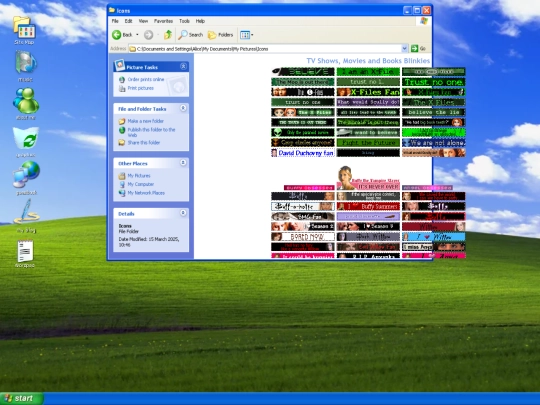Select the 'I ♥ Buffy Summers' blinkie
Screen dimensions: 540x405
point(368,206)
